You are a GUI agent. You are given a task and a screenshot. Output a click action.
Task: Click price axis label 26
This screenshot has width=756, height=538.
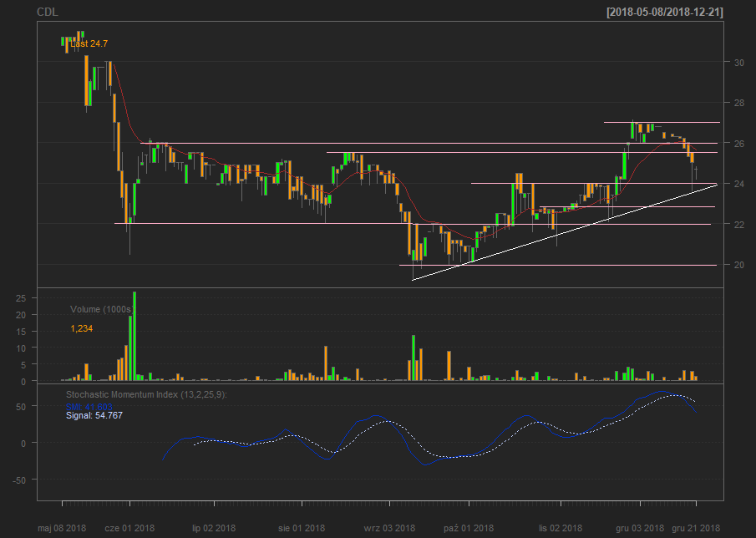click(x=739, y=144)
